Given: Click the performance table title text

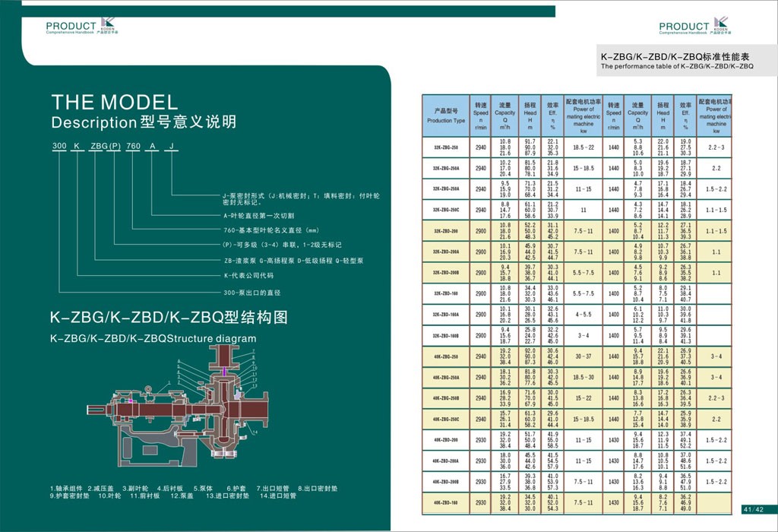Looking at the screenshot, I should point(676,62).
